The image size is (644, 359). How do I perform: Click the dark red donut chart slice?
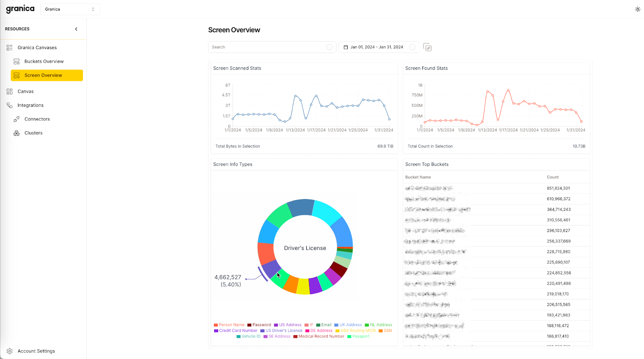[339, 269]
